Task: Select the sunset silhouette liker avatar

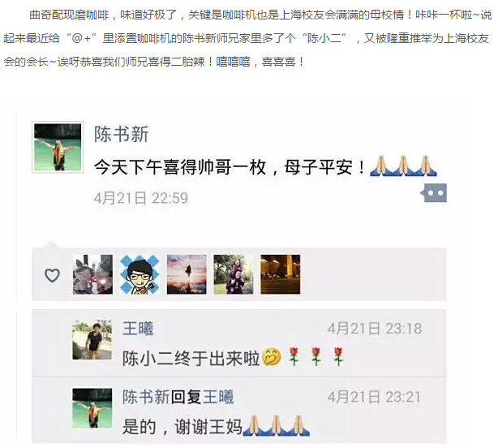Action: 187,274
